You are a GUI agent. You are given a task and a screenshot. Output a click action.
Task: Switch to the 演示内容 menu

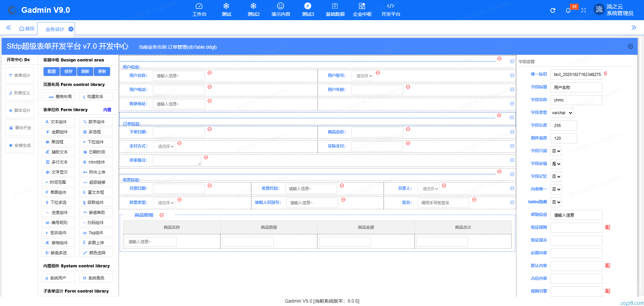280,9
